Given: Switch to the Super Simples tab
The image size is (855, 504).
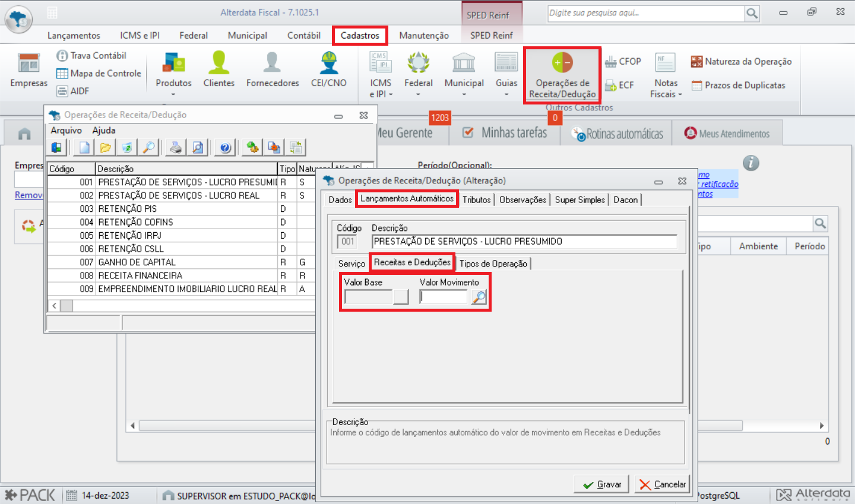Looking at the screenshot, I should 580,200.
